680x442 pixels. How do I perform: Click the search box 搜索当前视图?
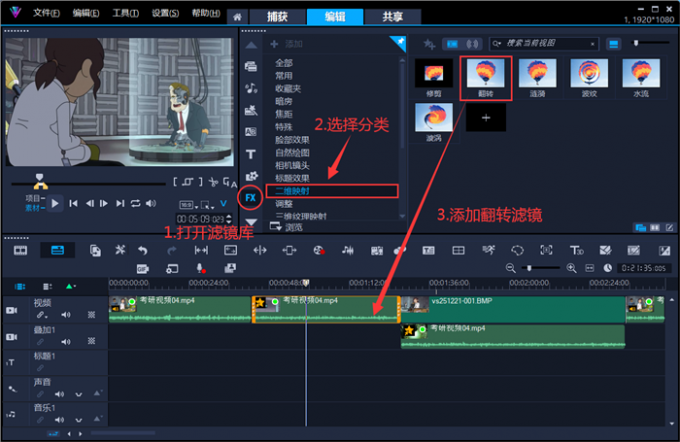pos(545,44)
